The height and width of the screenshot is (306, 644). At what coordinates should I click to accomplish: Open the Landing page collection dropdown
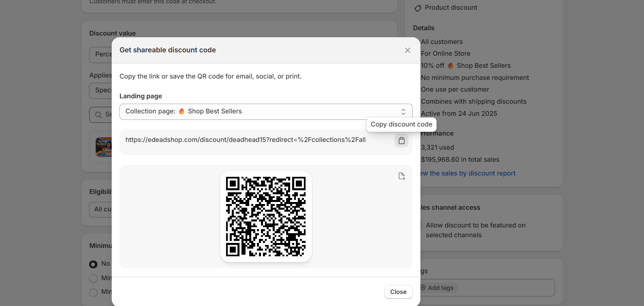[266, 112]
